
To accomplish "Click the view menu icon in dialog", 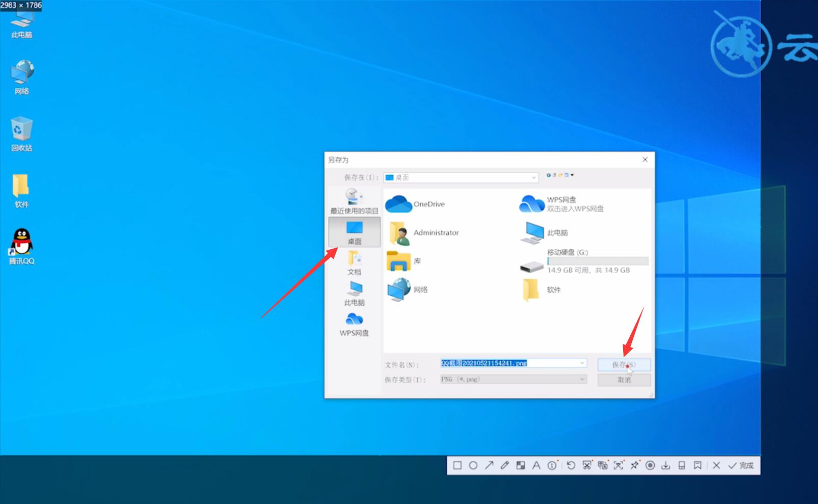I will pos(566,175).
